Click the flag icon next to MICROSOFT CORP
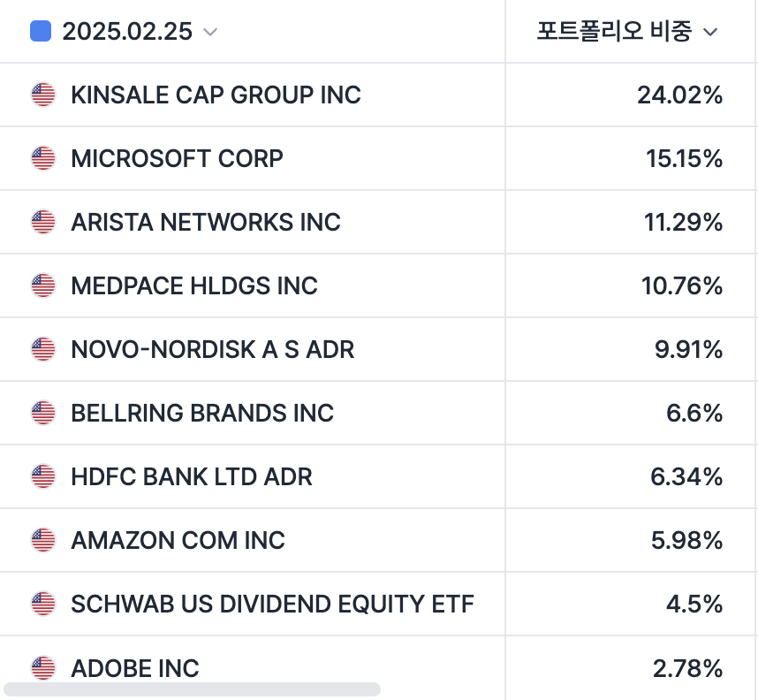Viewport: 758px width, 700px height. tap(42, 158)
